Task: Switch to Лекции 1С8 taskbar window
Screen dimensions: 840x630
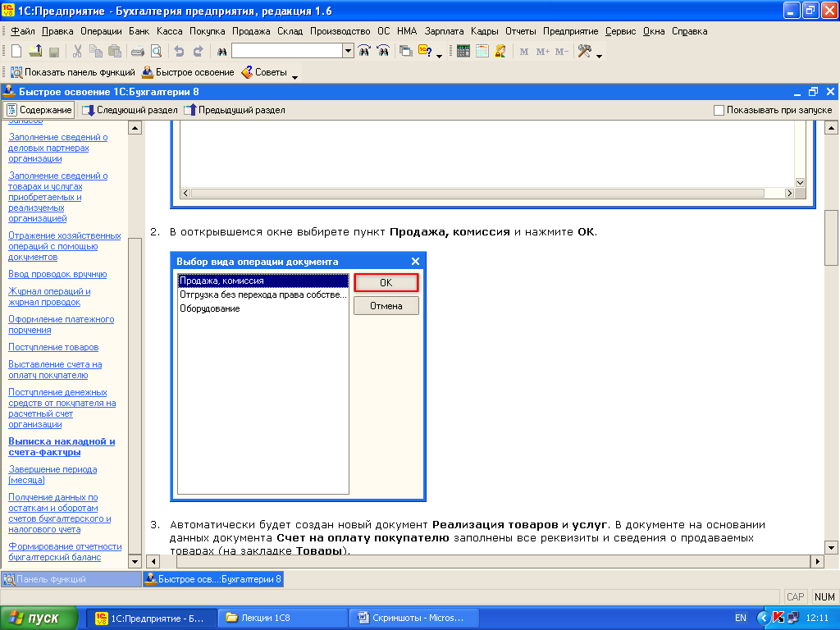Action: coord(283,619)
